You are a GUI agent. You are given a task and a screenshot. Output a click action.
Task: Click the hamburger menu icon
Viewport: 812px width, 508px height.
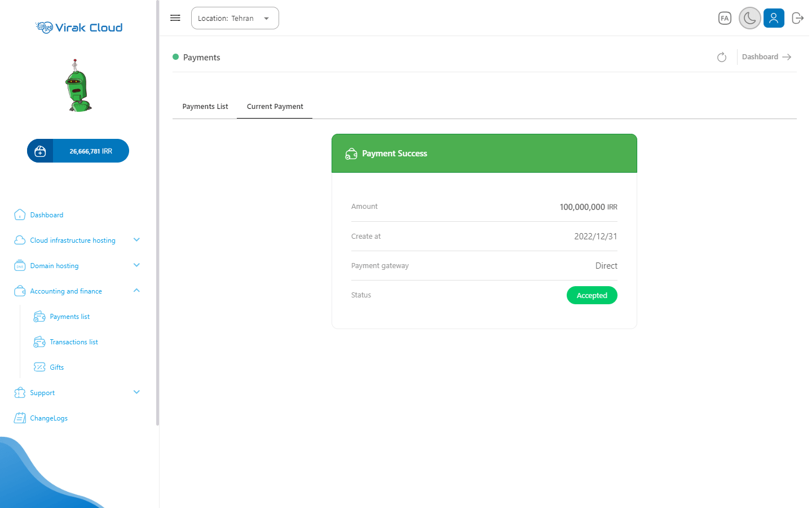click(x=175, y=18)
